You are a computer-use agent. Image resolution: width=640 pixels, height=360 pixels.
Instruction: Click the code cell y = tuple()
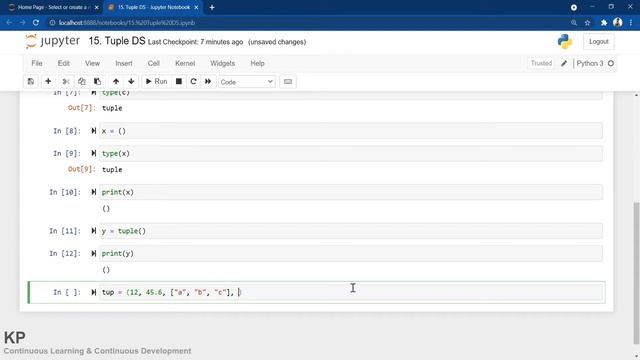[x=351, y=231]
